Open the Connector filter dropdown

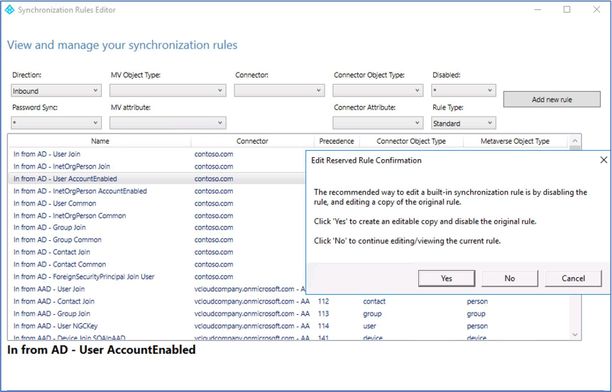point(279,91)
